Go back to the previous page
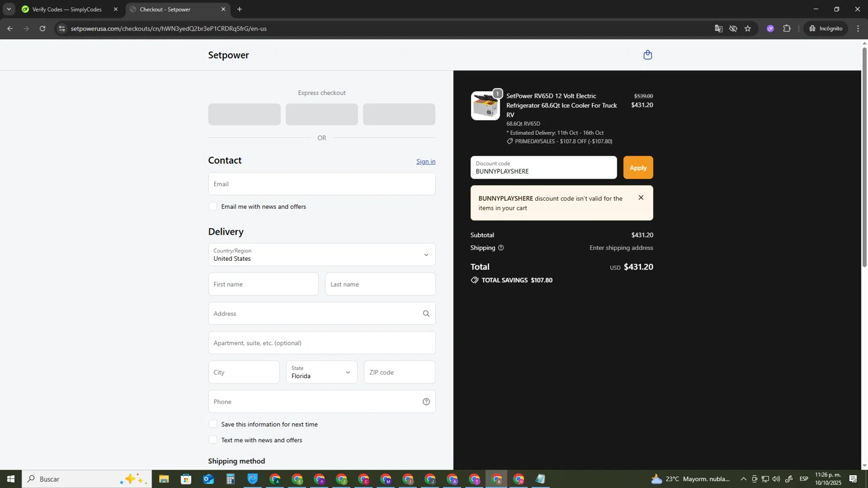 click(10, 28)
